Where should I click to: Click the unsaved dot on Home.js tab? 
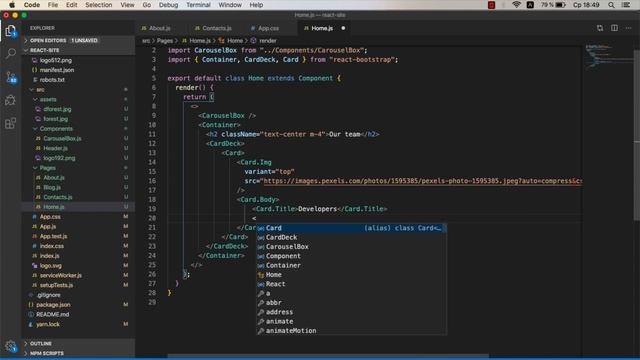pos(343,28)
